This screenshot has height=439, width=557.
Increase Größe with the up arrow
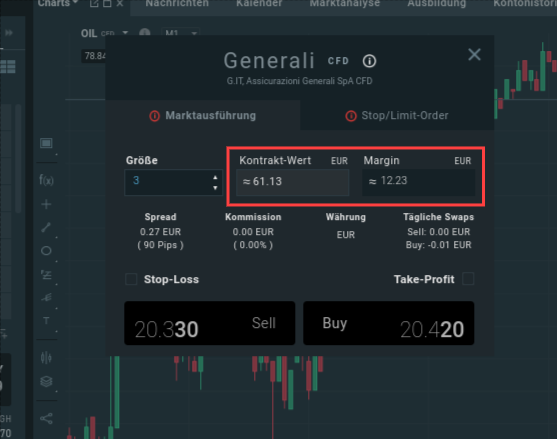point(215,177)
